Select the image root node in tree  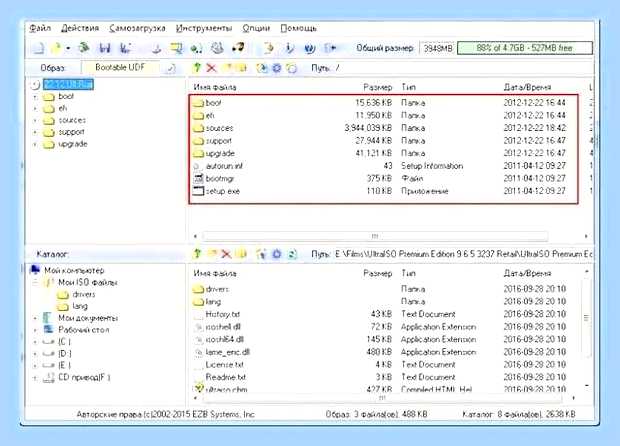[68, 84]
